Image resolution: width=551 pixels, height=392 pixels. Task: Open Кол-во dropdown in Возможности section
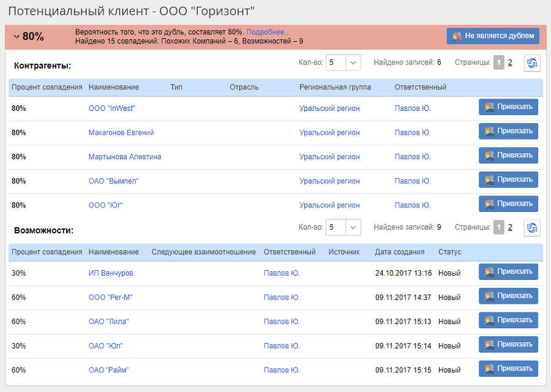353,227
